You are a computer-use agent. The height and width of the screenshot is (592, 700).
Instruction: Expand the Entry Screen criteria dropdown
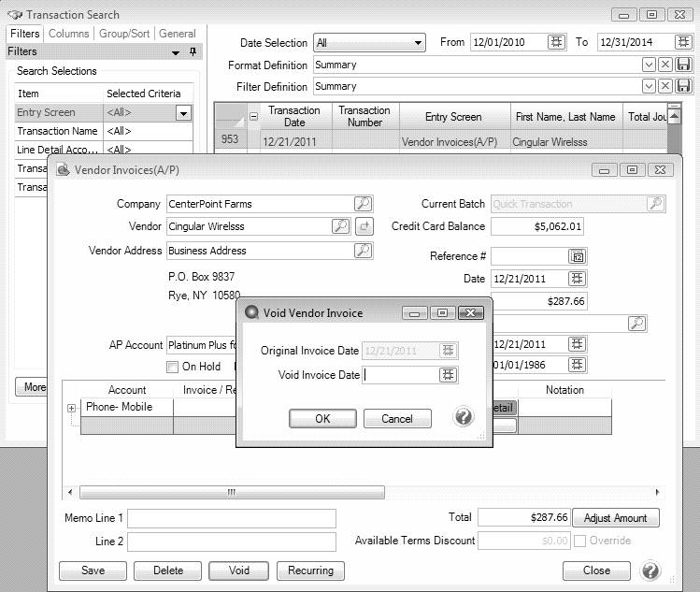(184, 113)
